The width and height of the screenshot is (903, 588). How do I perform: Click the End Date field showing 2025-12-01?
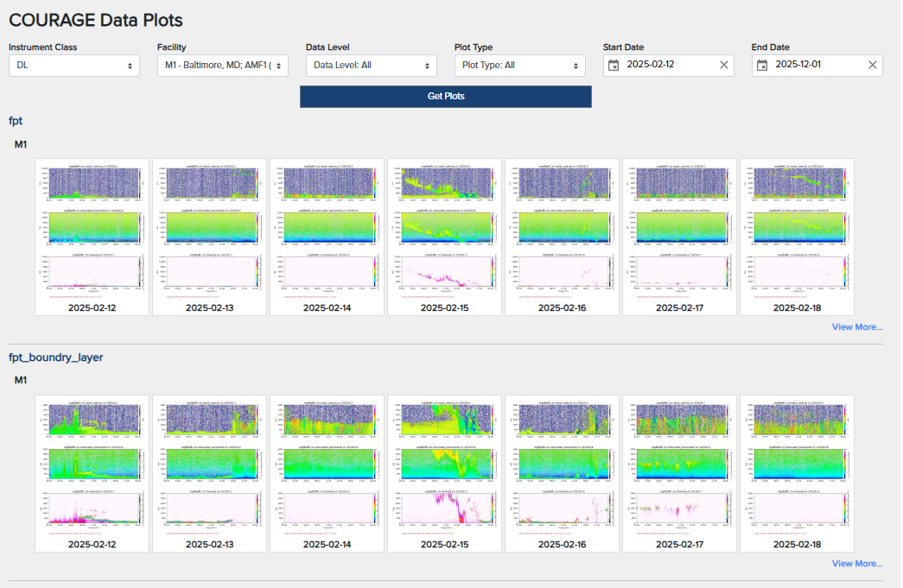click(x=817, y=65)
